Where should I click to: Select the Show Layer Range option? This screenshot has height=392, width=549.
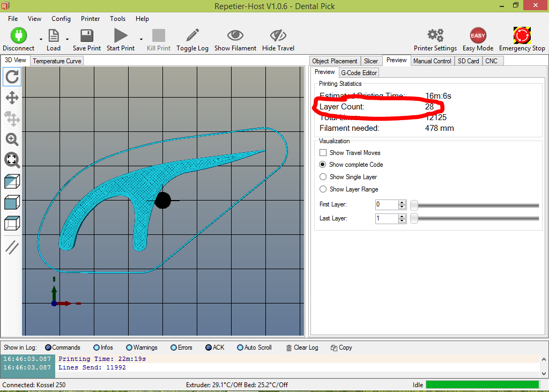tap(323, 189)
